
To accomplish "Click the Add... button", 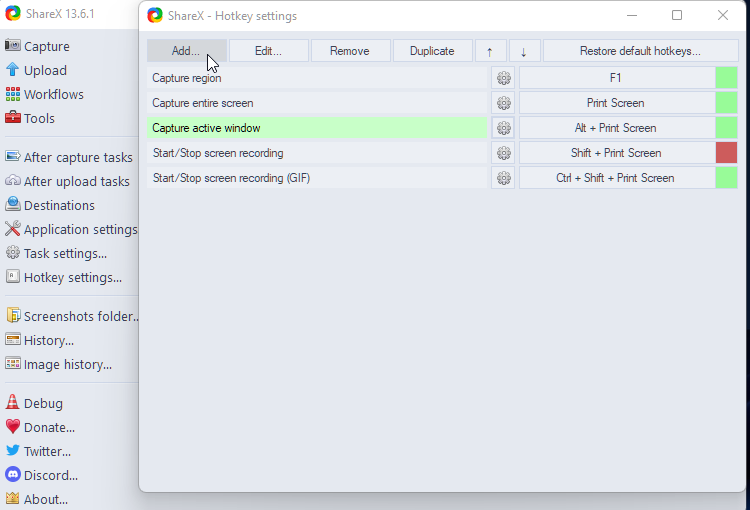I will click(x=187, y=51).
